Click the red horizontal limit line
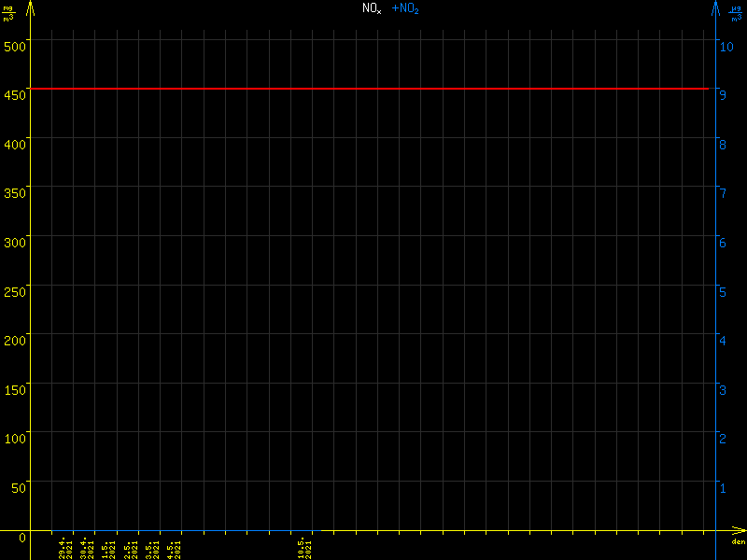This screenshot has width=747, height=560. point(373,89)
